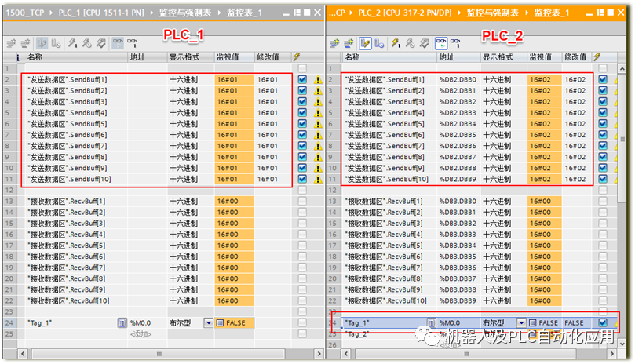The image size is (635, 364).
Task: Select %M0.0 address in PLC_1 Tag_1 row
Action: 141,322
